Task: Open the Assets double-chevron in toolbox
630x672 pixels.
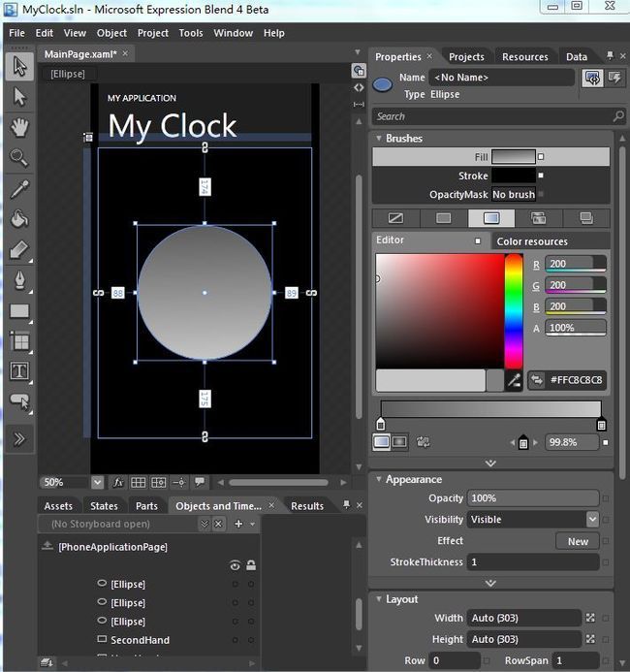Action: point(19,438)
